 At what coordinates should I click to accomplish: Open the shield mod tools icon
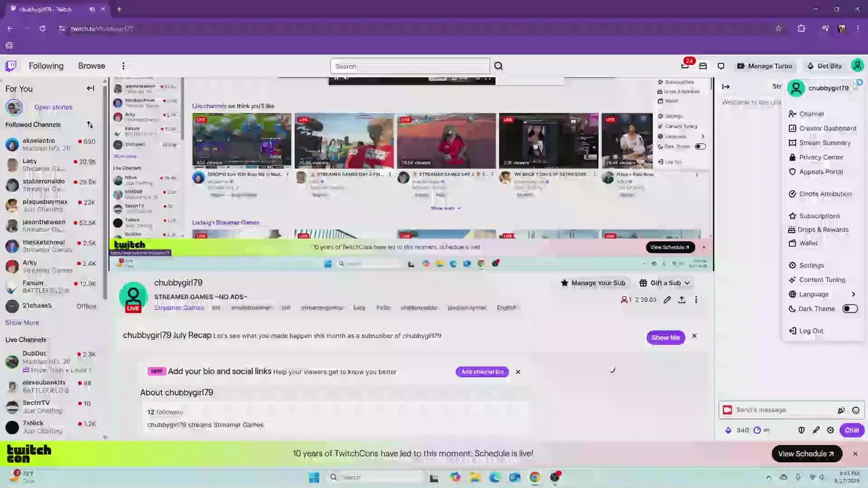click(802, 430)
